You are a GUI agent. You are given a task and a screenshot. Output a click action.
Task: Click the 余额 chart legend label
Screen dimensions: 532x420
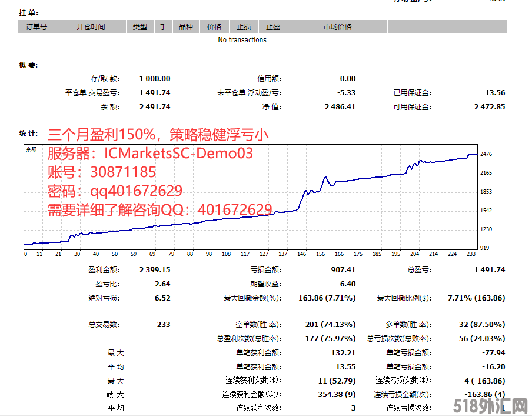[x=31, y=149]
